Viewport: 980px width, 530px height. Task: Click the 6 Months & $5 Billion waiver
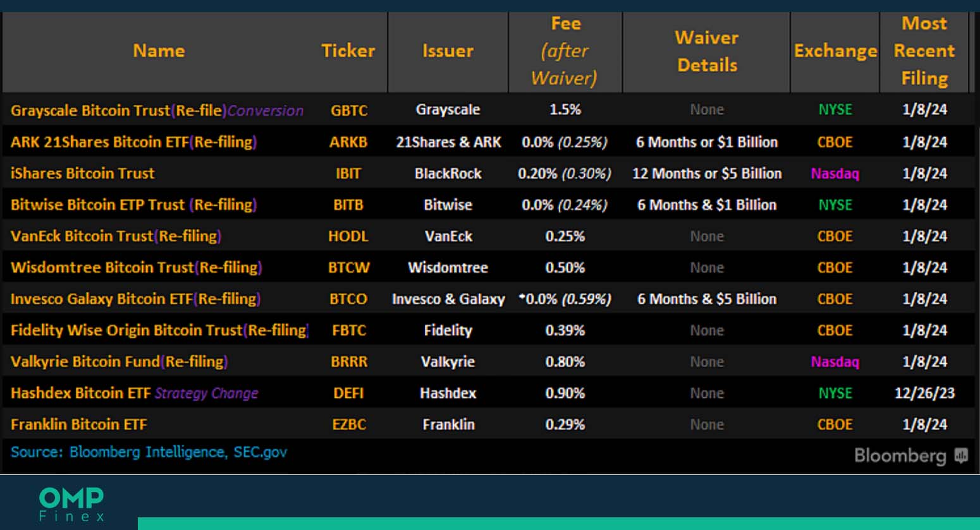[707, 299]
